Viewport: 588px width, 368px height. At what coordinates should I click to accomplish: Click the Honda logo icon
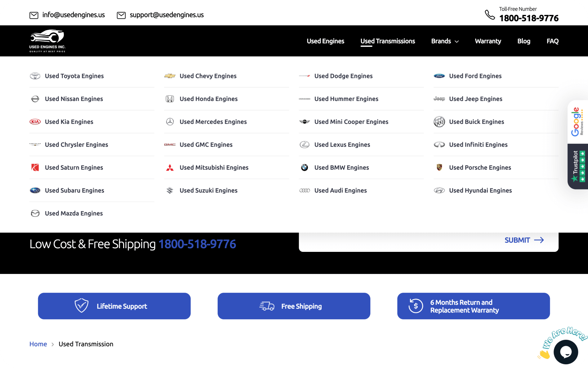170,99
